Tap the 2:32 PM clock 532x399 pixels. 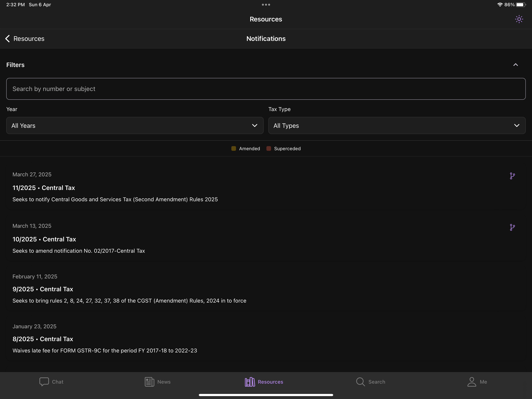[15, 4]
